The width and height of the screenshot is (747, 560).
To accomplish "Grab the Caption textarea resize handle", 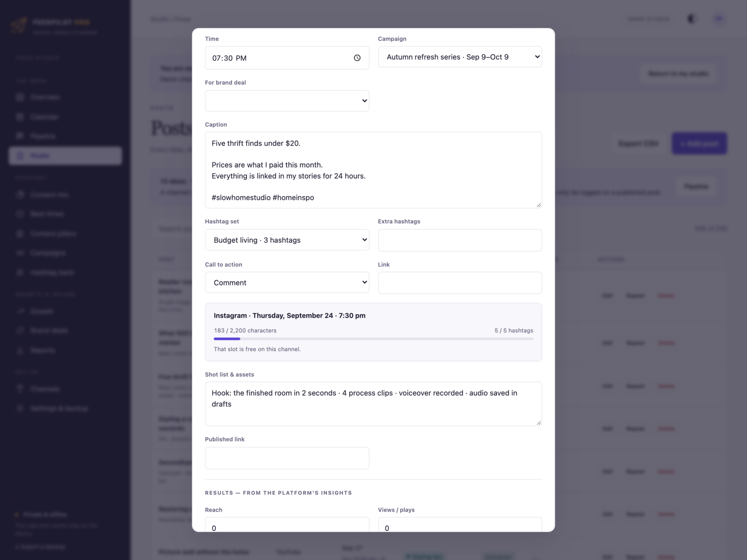I will (538, 205).
